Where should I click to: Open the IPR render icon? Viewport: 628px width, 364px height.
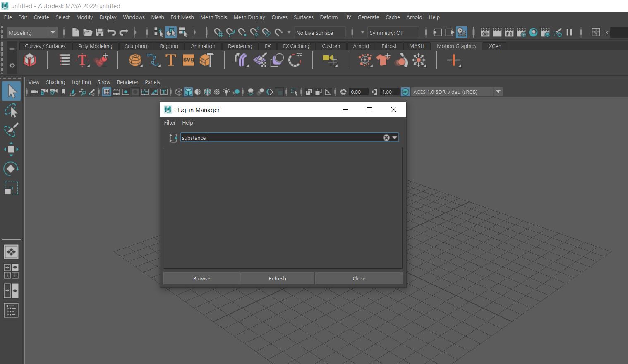(x=509, y=33)
